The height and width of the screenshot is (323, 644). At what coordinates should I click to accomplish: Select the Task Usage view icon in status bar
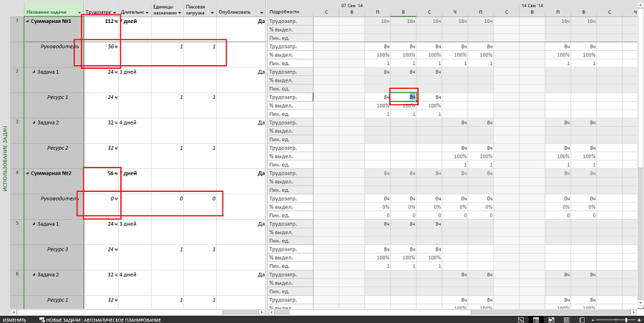click(536, 319)
